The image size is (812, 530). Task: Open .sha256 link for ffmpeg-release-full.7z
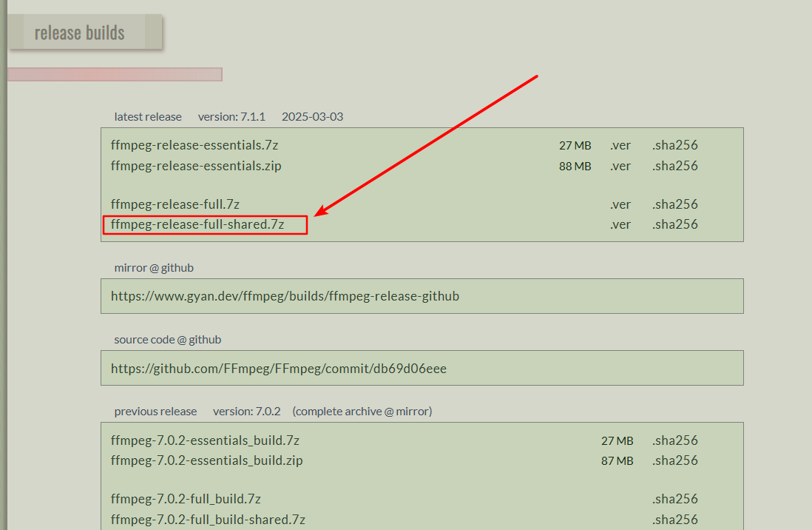point(674,204)
